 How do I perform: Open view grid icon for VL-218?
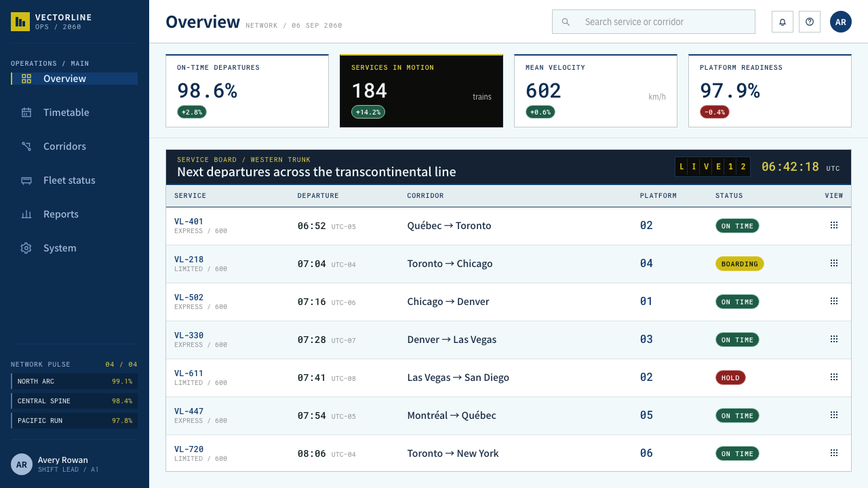834,263
